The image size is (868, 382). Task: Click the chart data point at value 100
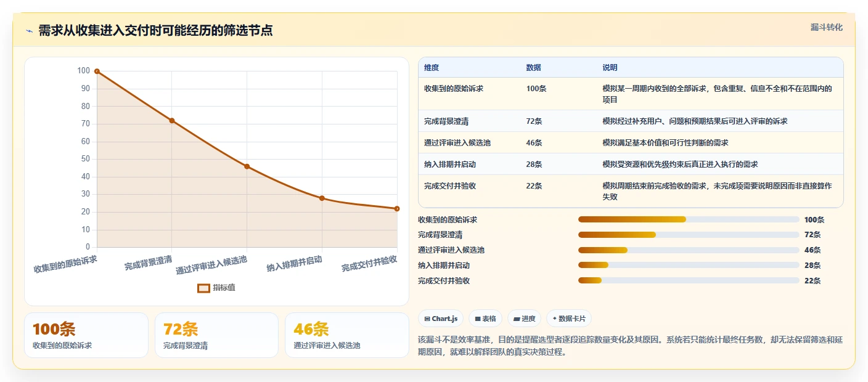click(97, 71)
